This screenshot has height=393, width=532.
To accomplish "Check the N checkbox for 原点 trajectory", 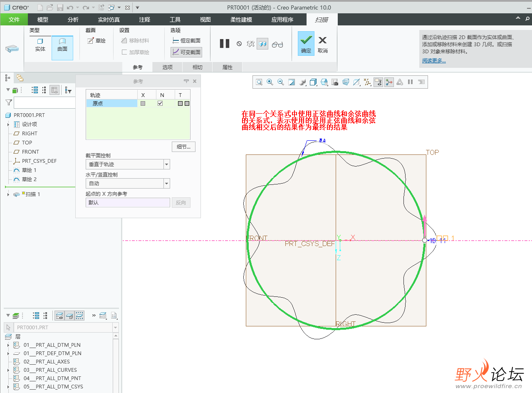I will [x=160, y=103].
